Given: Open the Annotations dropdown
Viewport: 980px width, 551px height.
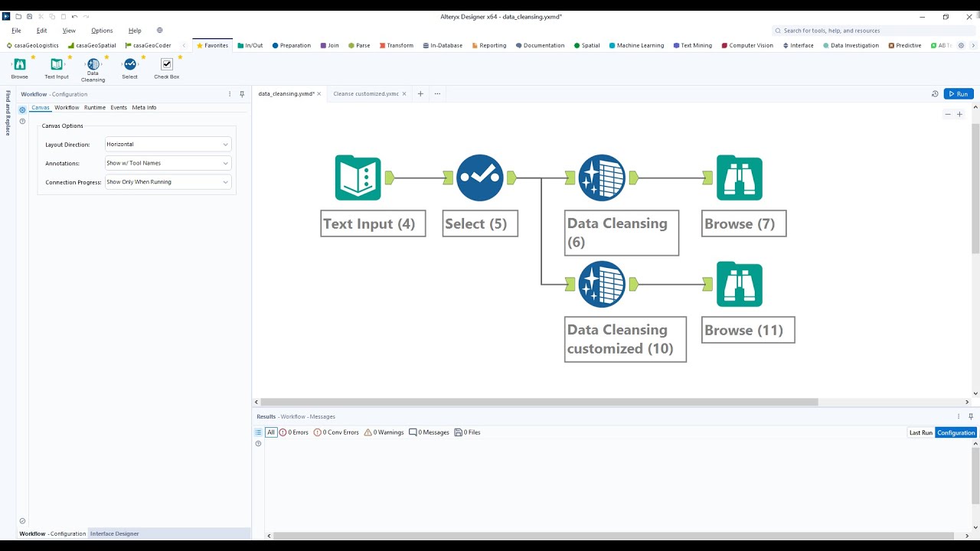Looking at the screenshot, I should point(168,163).
